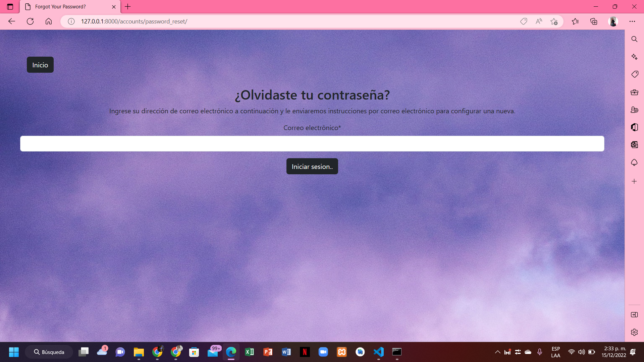Screen dimensions: 644x362
Task: Show hidden tray icons chevron
Action: pos(497,352)
